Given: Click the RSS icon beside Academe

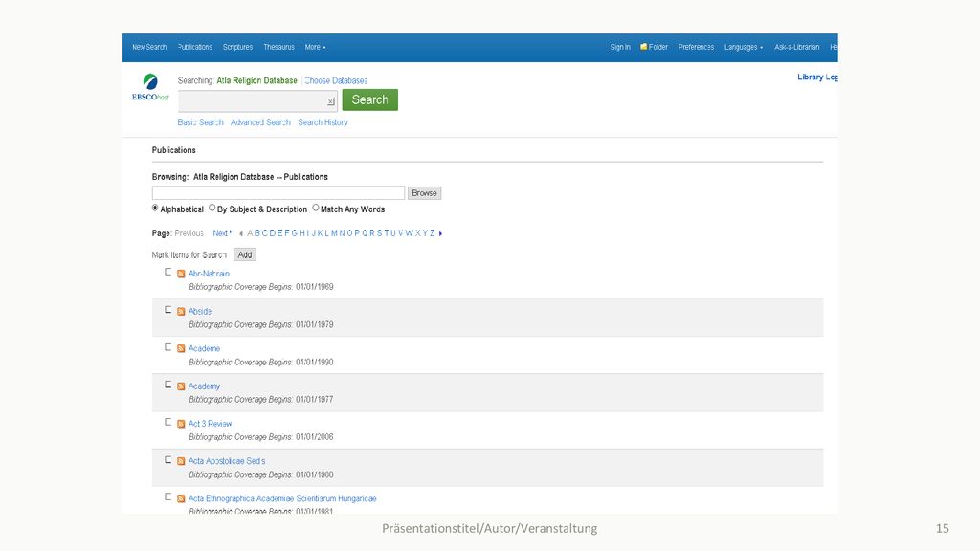Looking at the screenshot, I should click(x=181, y=348).
